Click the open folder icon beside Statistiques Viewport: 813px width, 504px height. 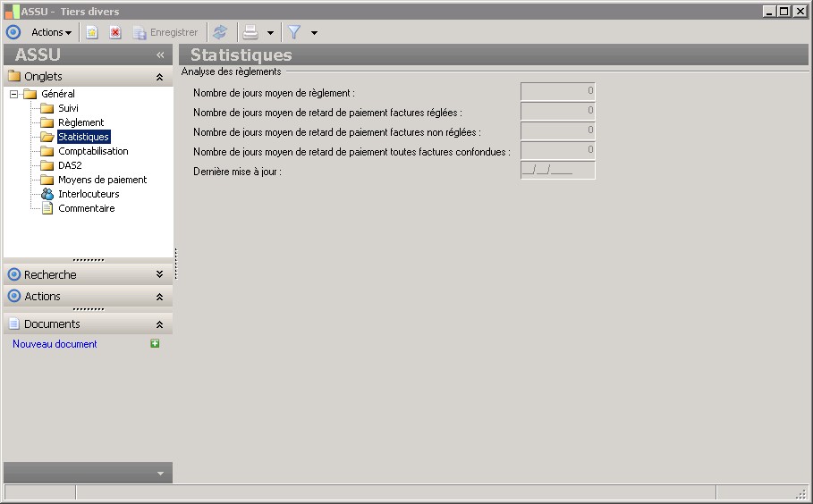pyautogui.click(x=47, y=137)
